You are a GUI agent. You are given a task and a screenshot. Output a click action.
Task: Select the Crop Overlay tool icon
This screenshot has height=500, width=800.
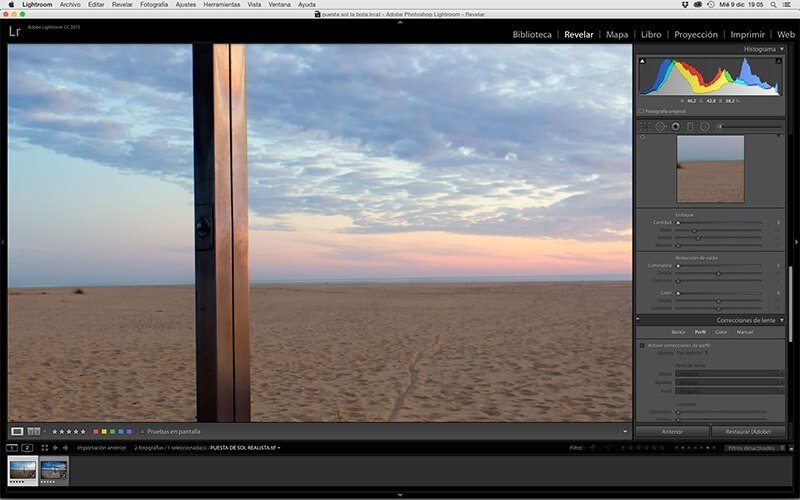coord(645,127)
